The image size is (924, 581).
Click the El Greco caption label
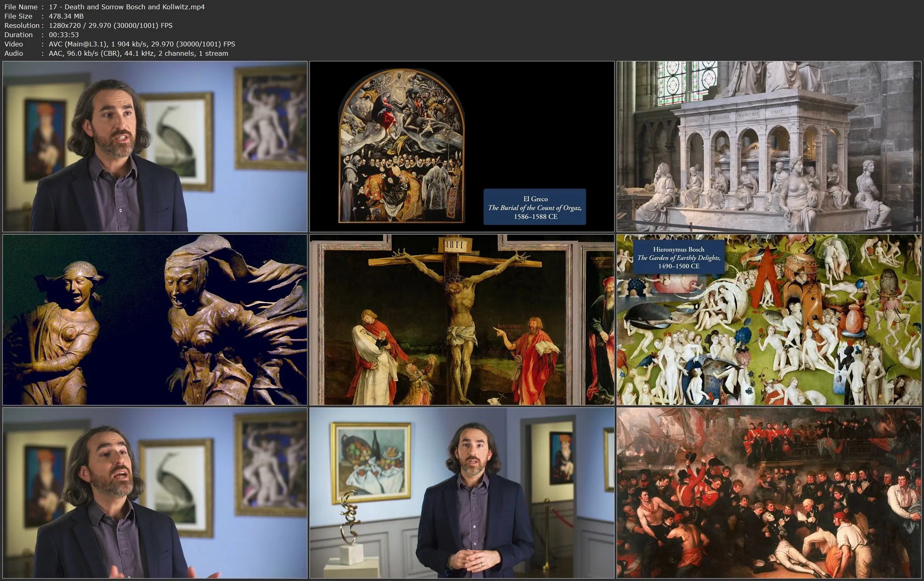click(x=535, y=207)
